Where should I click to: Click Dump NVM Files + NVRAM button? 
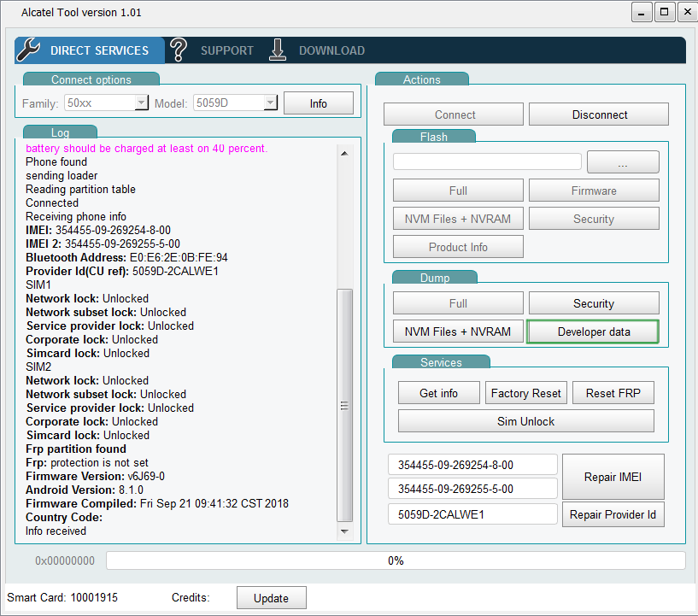(458, 331)
